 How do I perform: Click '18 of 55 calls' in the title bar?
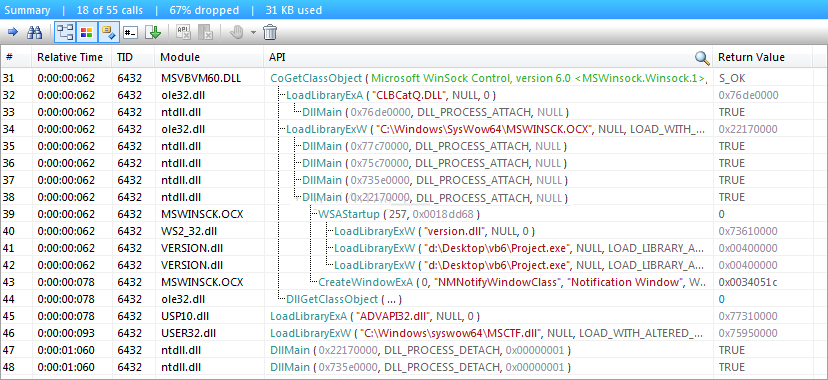pyautogui.click(x=110, y=10)
